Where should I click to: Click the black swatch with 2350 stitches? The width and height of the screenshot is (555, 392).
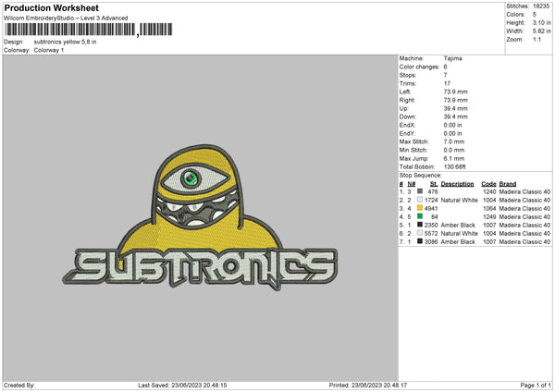420,225
